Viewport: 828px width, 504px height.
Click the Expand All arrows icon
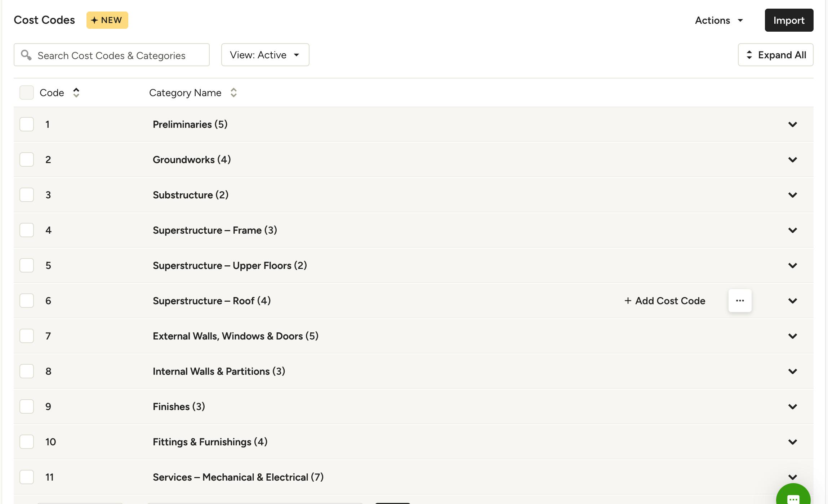[x=749, y=55]
